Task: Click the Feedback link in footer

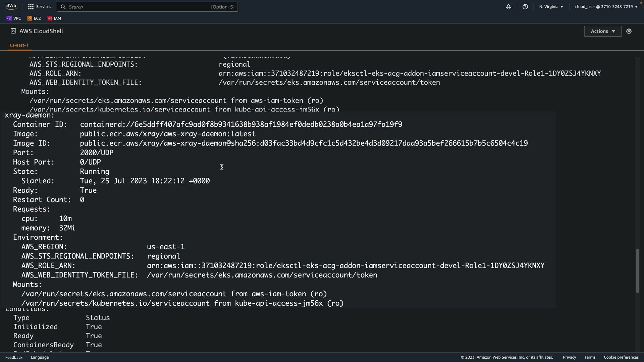Action: [14, 357]
